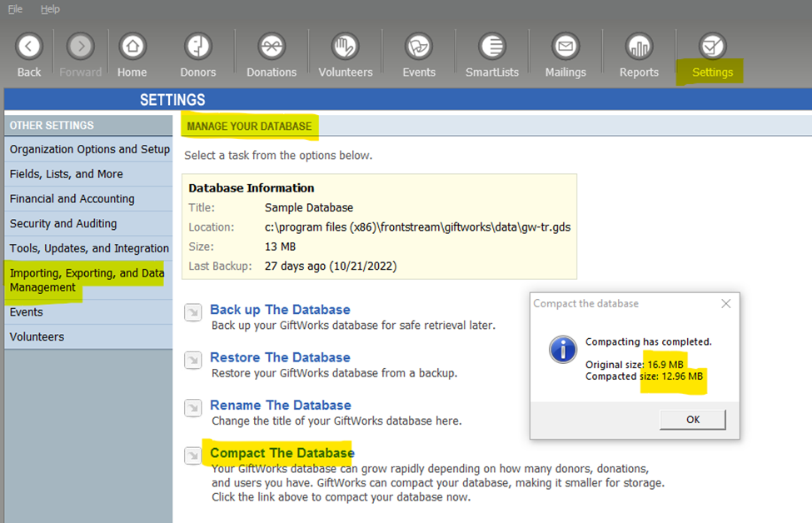Click the Compacted size 12.96 MB text
Viewport: 812px width, 523px height.
tap(645, 376)
